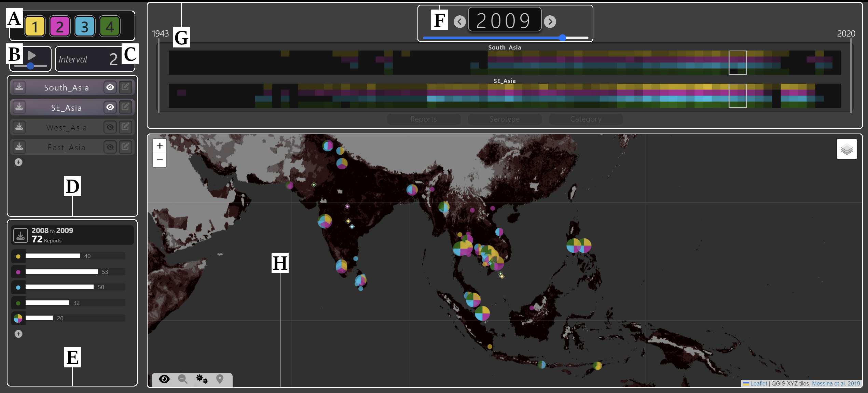Switch timeline to Serotype view

504,119
